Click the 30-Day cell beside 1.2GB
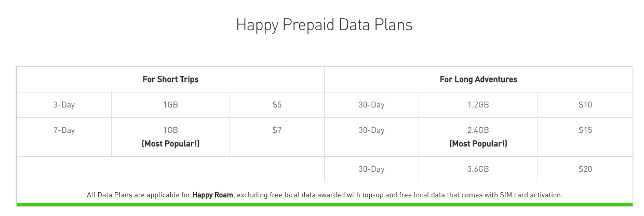644x216 pixels. point(371,105)
